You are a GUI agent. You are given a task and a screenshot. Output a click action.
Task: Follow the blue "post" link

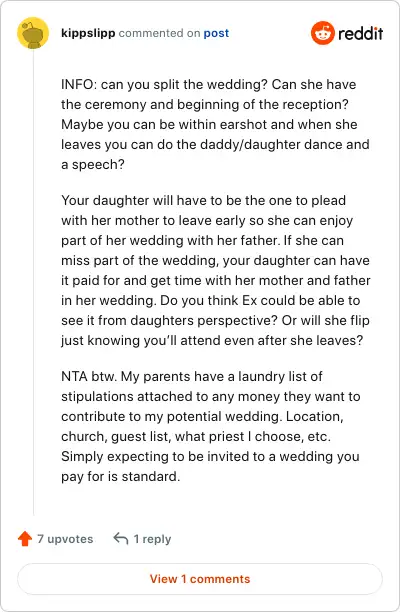pos(216,33)
